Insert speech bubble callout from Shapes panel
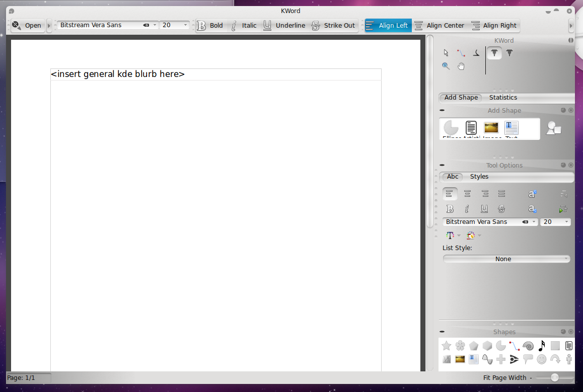The width and height of the screenshot is (583, 392). (x=528, y=359)
